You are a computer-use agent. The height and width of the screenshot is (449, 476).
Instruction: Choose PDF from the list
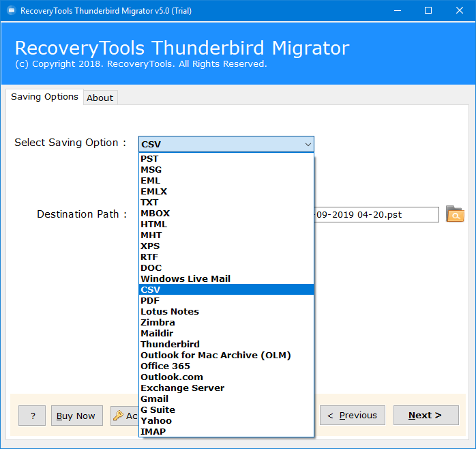coord(226,300)
